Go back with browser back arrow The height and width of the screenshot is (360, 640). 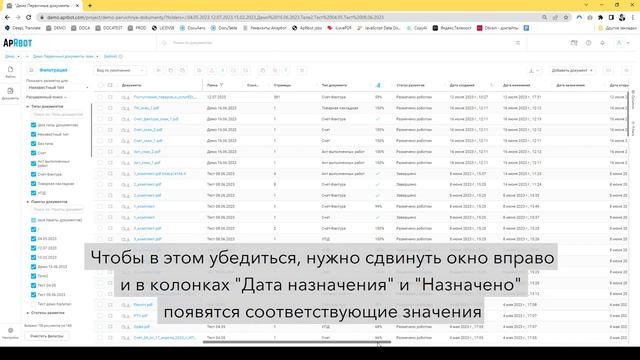7,18
